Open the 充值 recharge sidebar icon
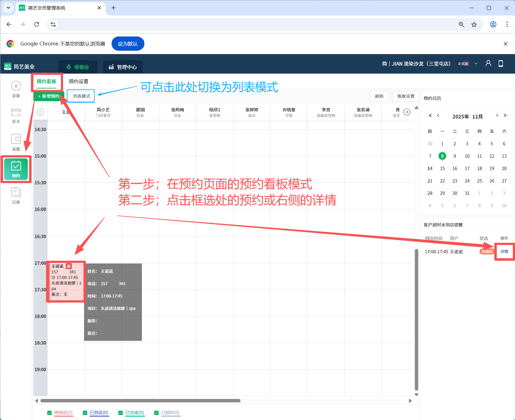This screenshot has width=515, height=420. click(x=16, y=142)
